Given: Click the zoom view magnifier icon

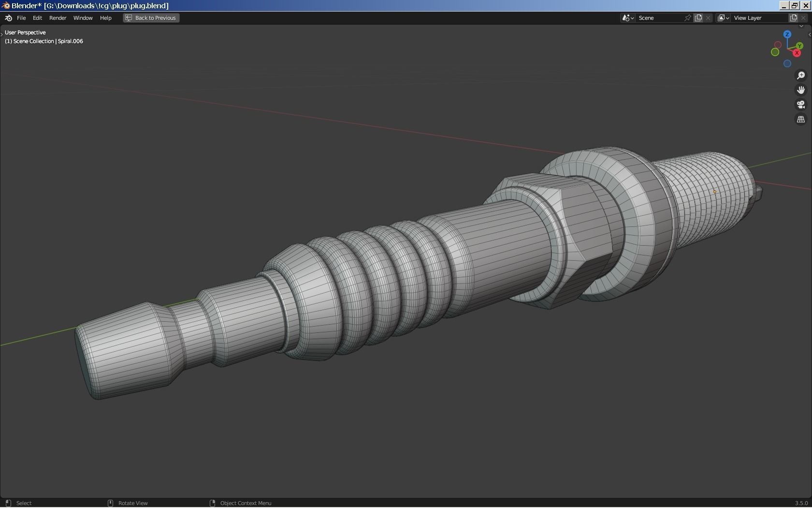Looking at the screenshot, I should [x=801, y=75].
